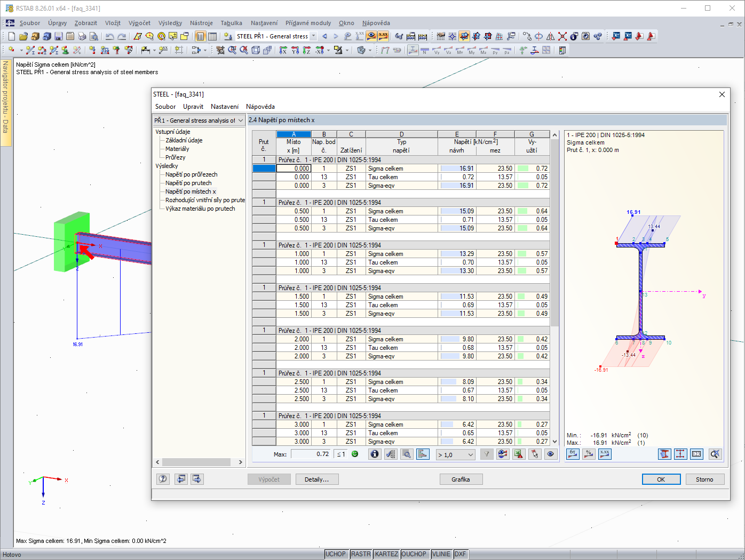Screen dimensions: 745x560
Task: Toggle UCHOP snap in the status bar
Action: tap(336, 554)
